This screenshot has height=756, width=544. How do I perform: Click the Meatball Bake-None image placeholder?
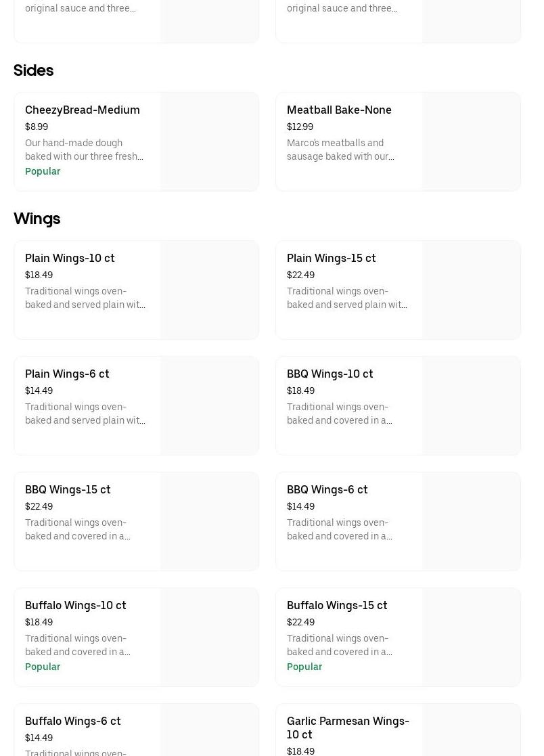[x=472, y=142]
